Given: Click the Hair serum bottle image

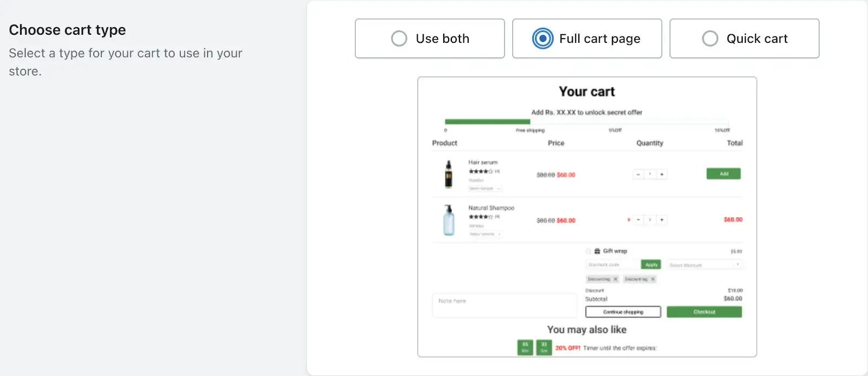Looking at the screenshot, I should click(449, 174).
